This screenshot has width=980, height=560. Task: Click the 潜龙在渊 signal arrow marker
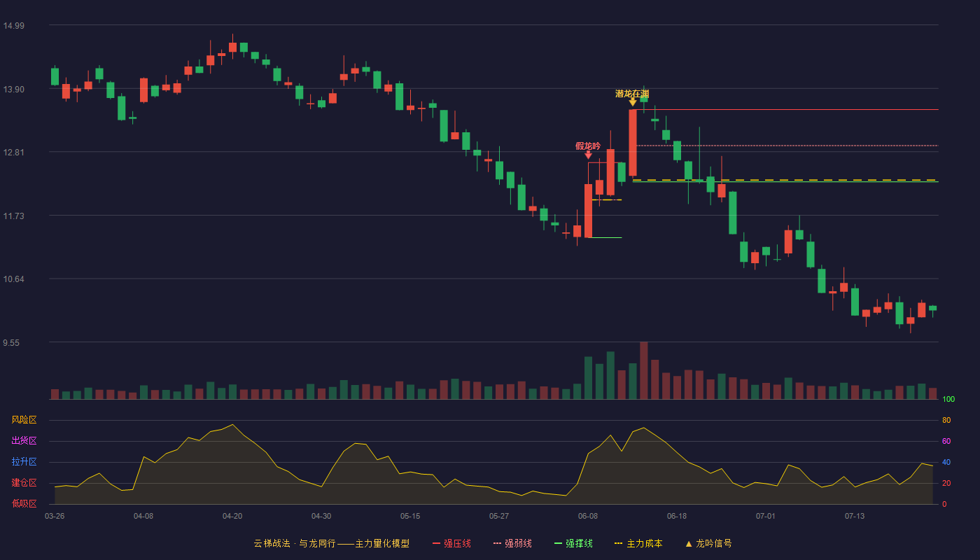pos(633,102)
